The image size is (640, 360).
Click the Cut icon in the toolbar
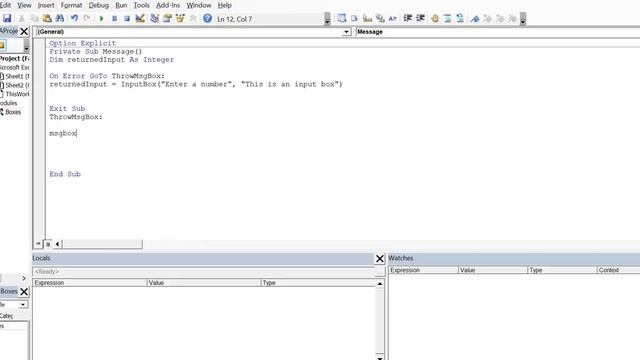(22, 18)
